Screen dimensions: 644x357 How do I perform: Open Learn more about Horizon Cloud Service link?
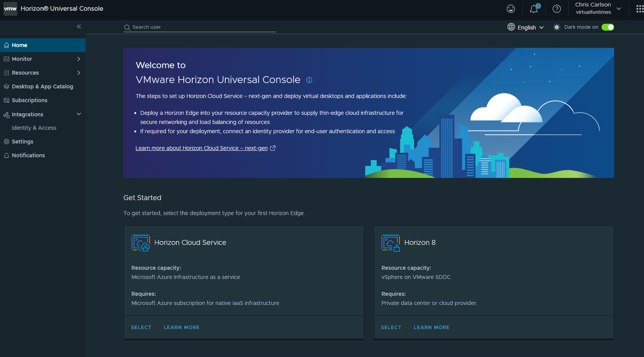[x=201, y=148]
